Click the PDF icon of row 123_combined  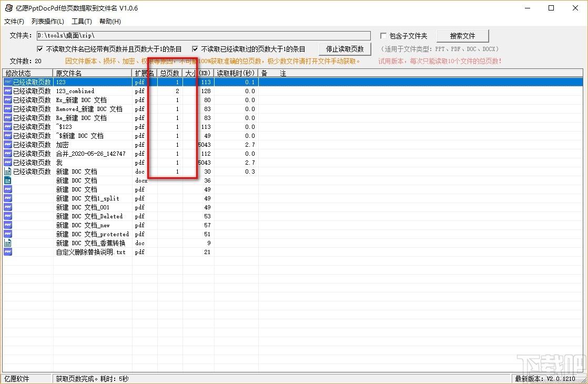(x=8, y=91)
